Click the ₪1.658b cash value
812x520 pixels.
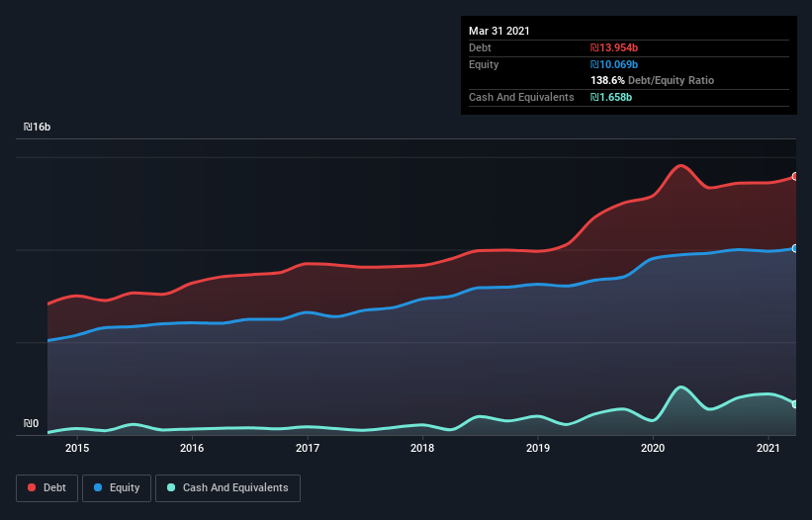pos(611,97)
